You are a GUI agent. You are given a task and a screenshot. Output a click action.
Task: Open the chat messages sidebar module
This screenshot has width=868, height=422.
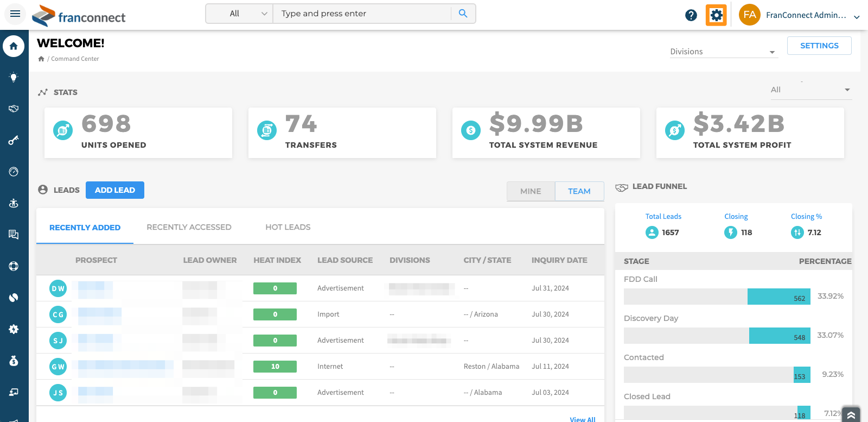tap(14, 235)
